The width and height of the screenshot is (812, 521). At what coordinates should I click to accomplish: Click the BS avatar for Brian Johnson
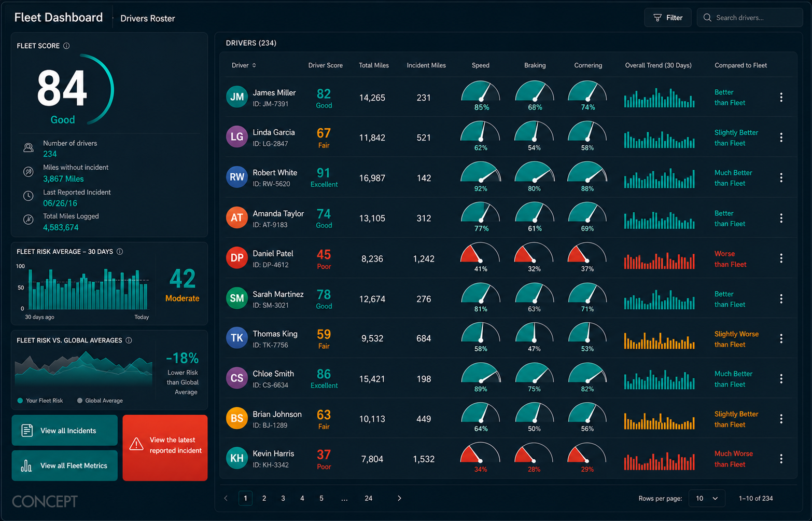pyautogui.click(x=237, y=418)
